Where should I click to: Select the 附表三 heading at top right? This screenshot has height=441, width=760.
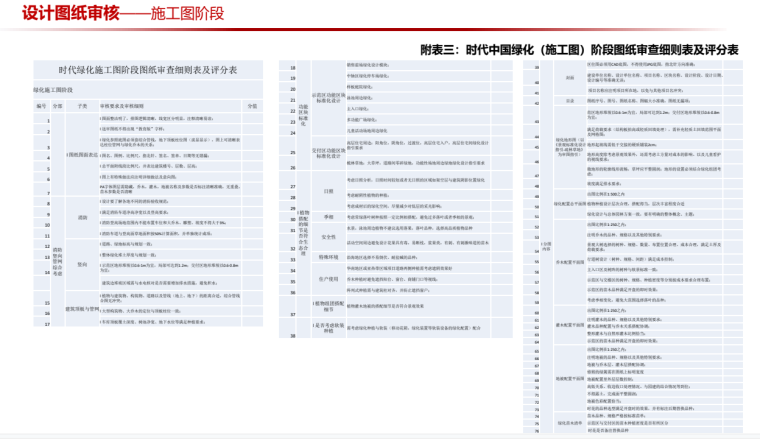(x=580, y=48)
